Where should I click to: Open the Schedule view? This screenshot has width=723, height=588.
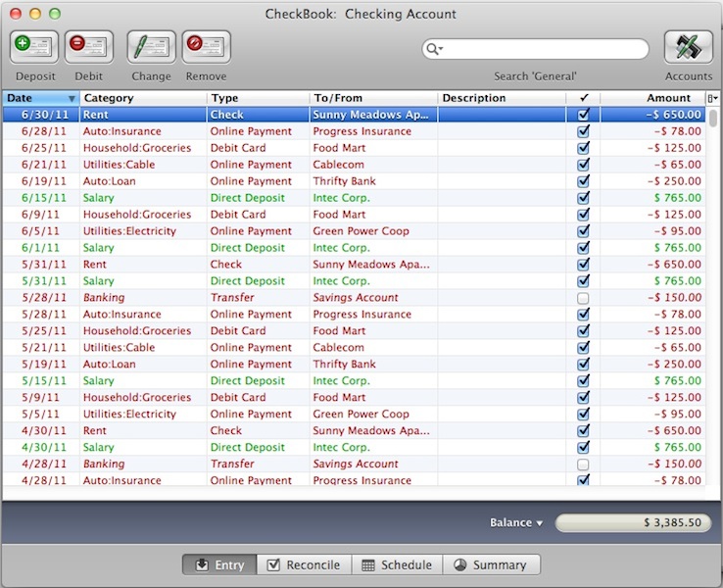[397, 564]
